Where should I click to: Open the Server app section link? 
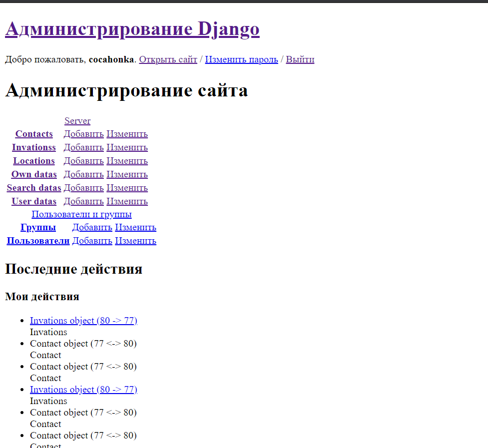point(77,121)
